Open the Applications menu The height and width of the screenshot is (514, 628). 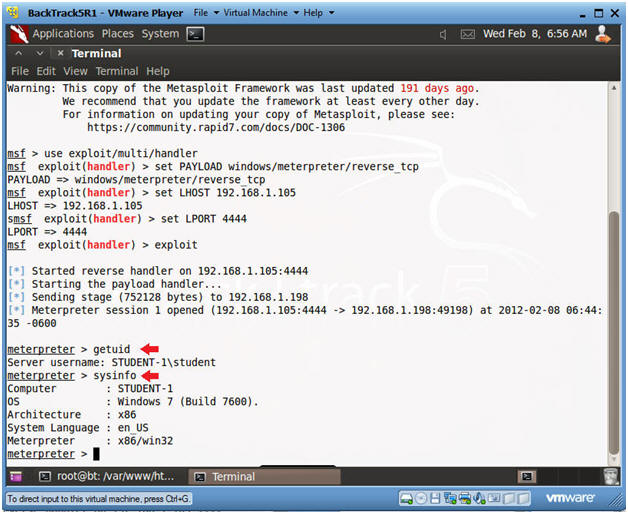[x=63, y=34]
